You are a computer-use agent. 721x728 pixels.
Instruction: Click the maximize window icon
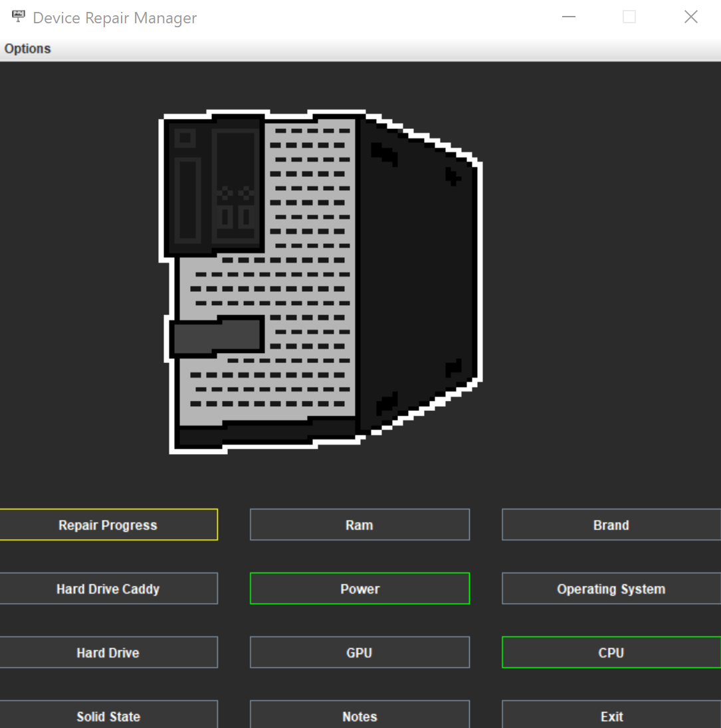click(629, 17)
